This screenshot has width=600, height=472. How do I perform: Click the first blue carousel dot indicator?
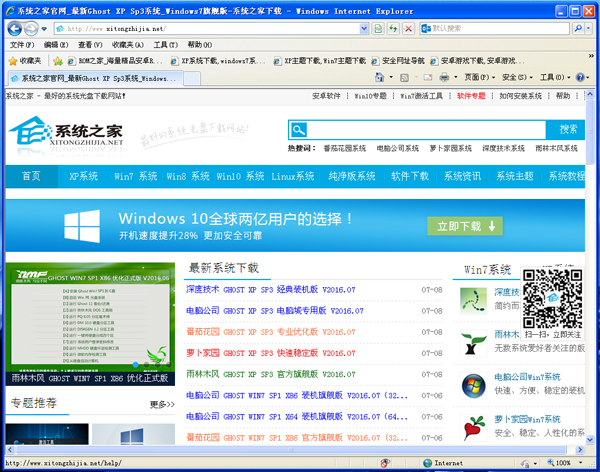135,364
